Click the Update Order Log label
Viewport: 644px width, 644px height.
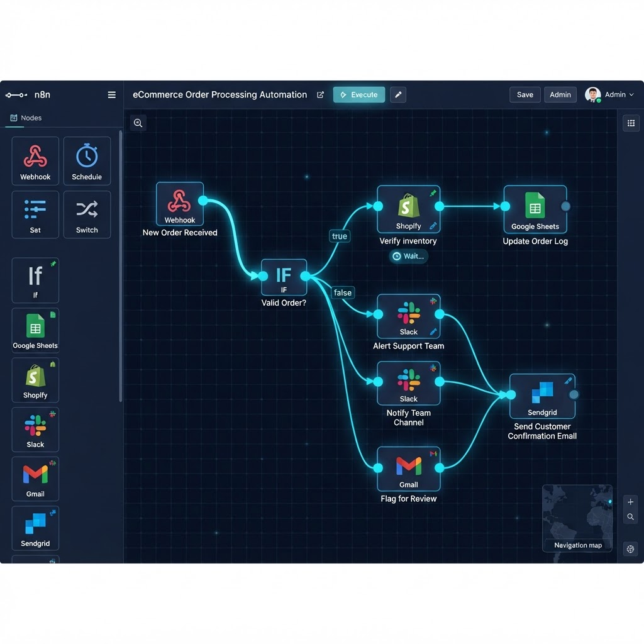(535, 241)
